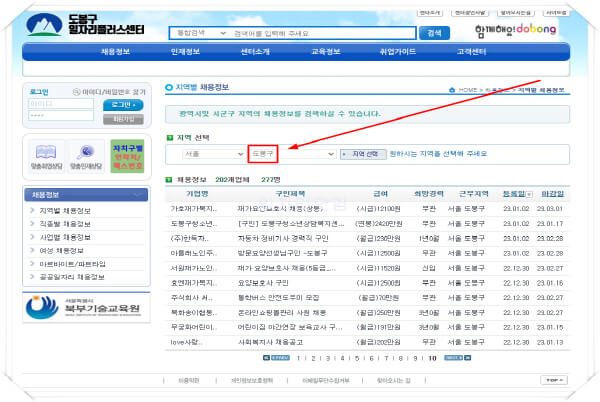600x402 pixels.
Task: Open 여성 채용정보 in the sidebar
Action: (x=62, y=251)
